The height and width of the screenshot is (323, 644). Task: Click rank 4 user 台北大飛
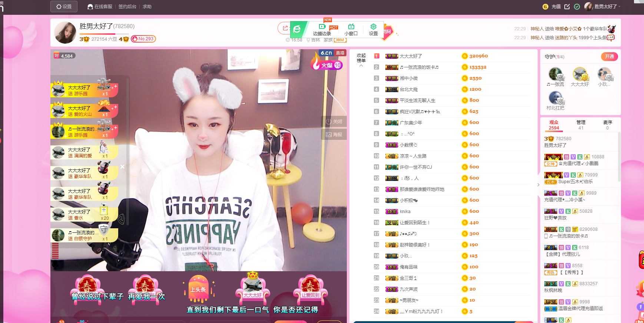pos(409,90)
